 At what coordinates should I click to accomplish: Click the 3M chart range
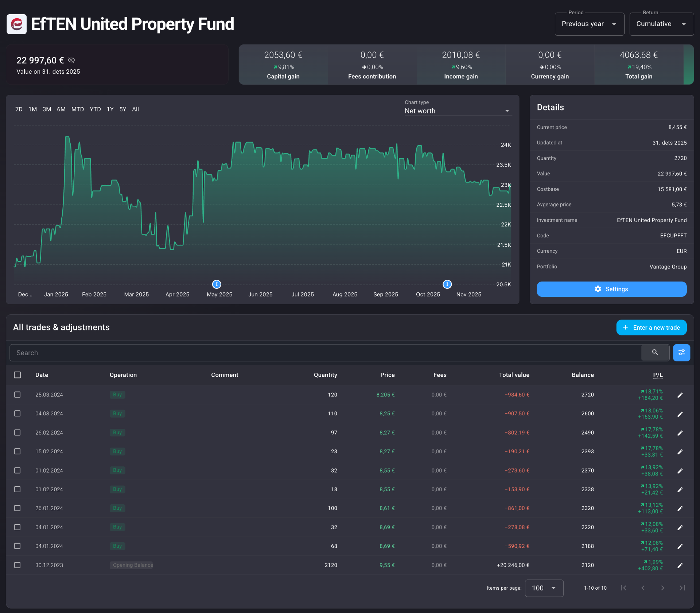tap(47, 109)
